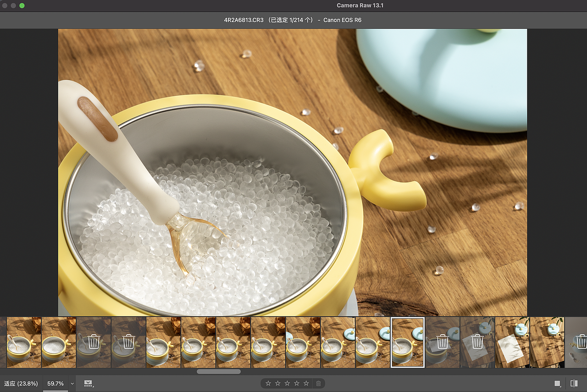
Task: Select the highlighted white-bordered filmstrip thumbnail
Action: click(x=407, y=342)
